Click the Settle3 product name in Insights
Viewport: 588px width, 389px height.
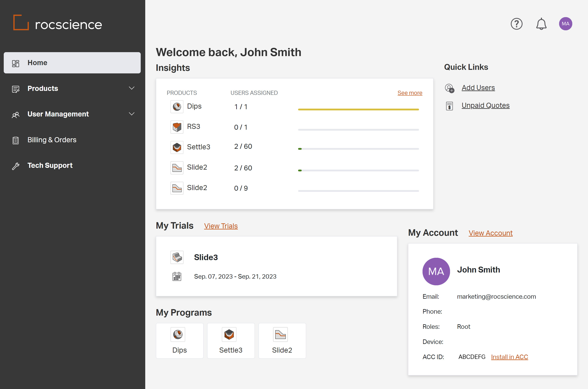tap(198, 147)
